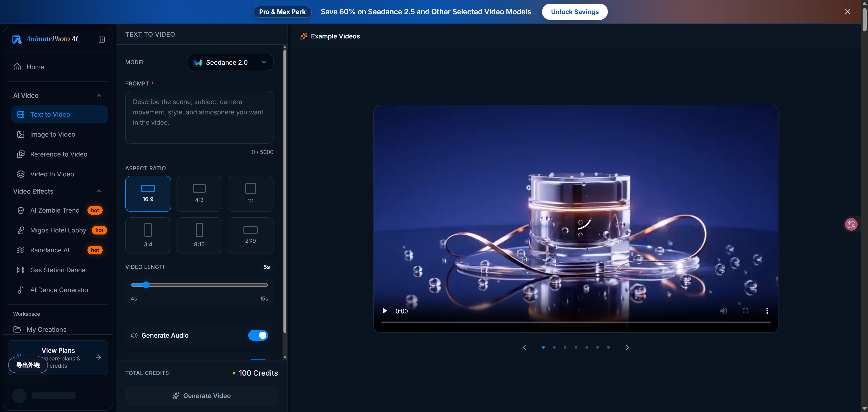The height and width of the screenshot is (412, 868).
Task: Open Reference to Video
Action: 60,154
